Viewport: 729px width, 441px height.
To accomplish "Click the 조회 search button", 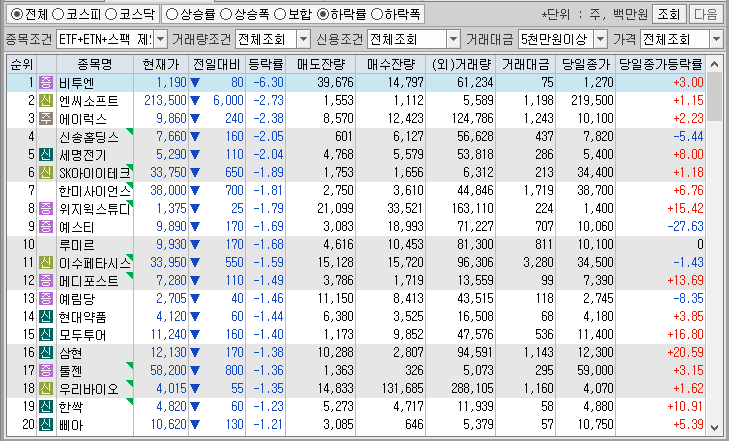I will point(669,14).
